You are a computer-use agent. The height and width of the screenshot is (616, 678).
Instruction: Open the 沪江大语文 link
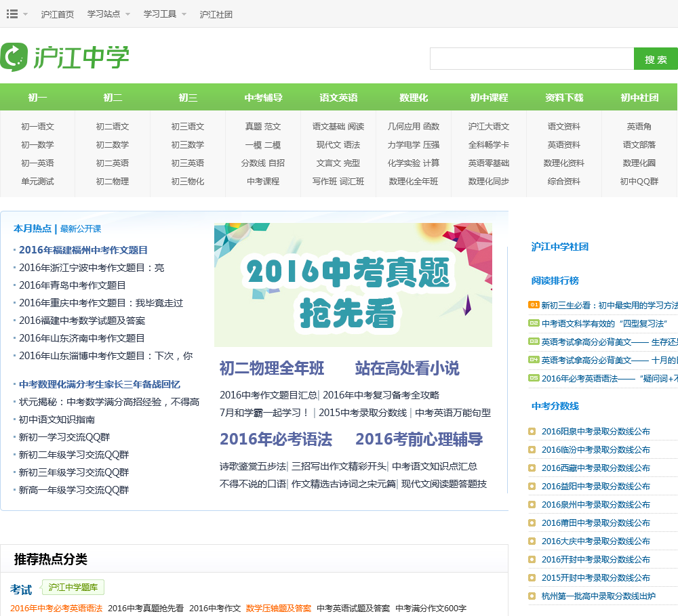click(489, 126)
